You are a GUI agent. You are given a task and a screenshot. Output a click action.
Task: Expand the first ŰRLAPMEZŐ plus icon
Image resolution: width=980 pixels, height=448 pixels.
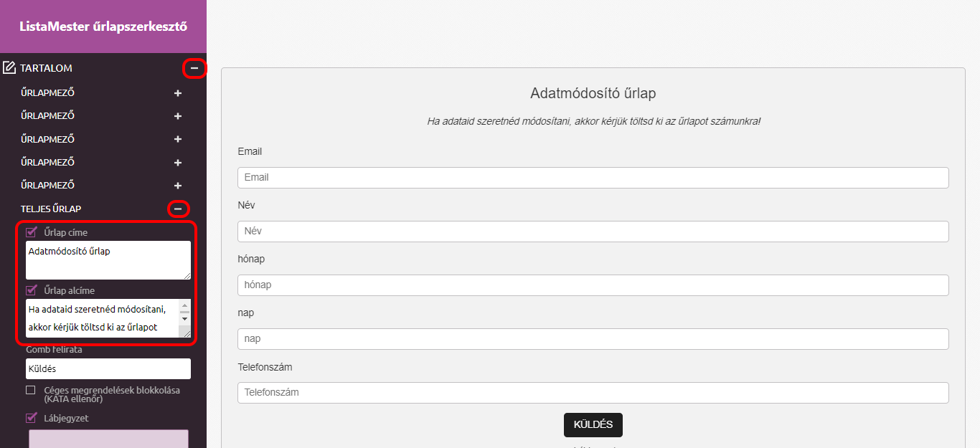tap(178, 93)
